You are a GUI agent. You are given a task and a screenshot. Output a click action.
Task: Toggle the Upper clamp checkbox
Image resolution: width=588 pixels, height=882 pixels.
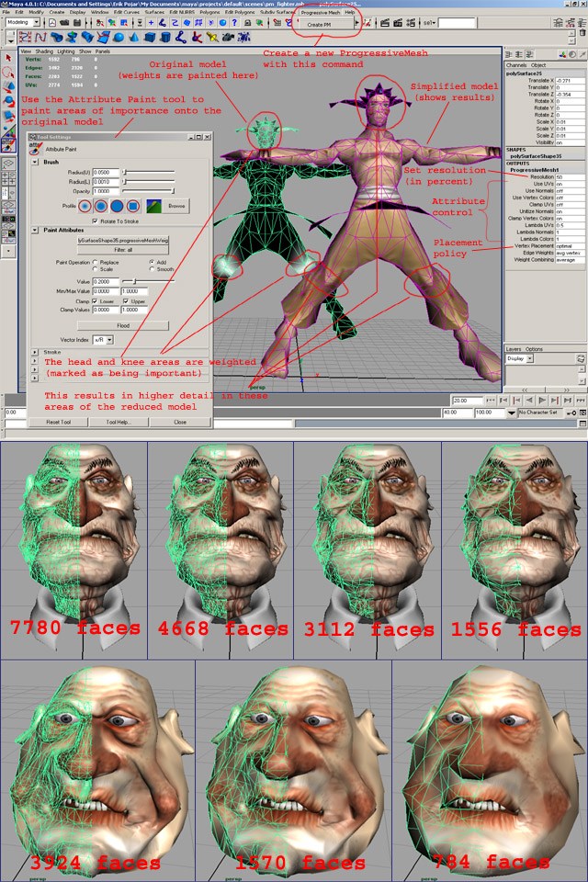click(126, 301)
